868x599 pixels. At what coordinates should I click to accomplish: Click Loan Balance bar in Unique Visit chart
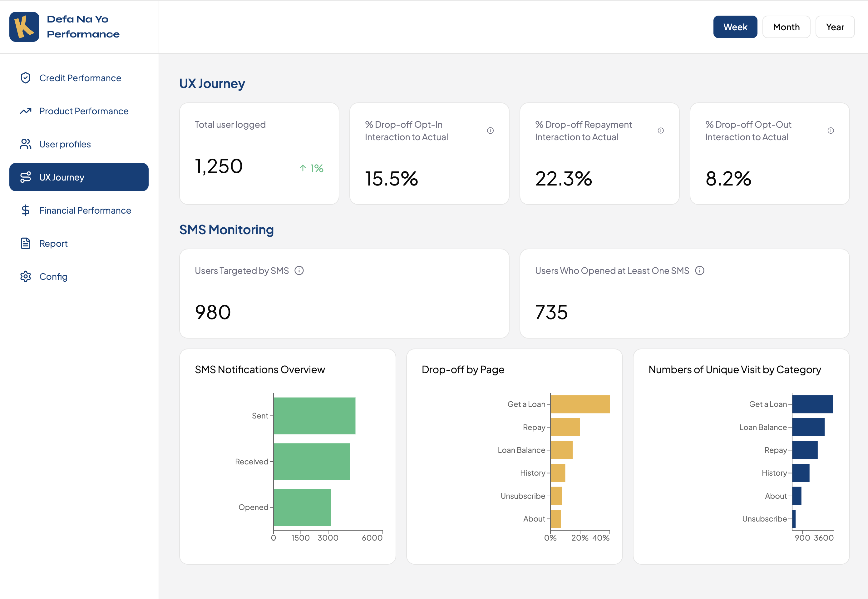click(808, 427)
